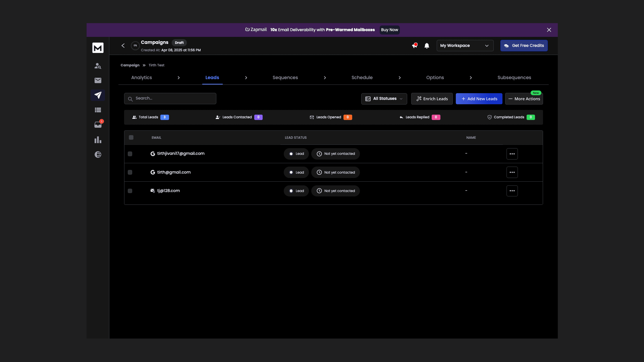The height and width of the screenshot is (362, 644).
Task: Check the tirth@gmail.com lead checkbox
Action: coord(130,172)
